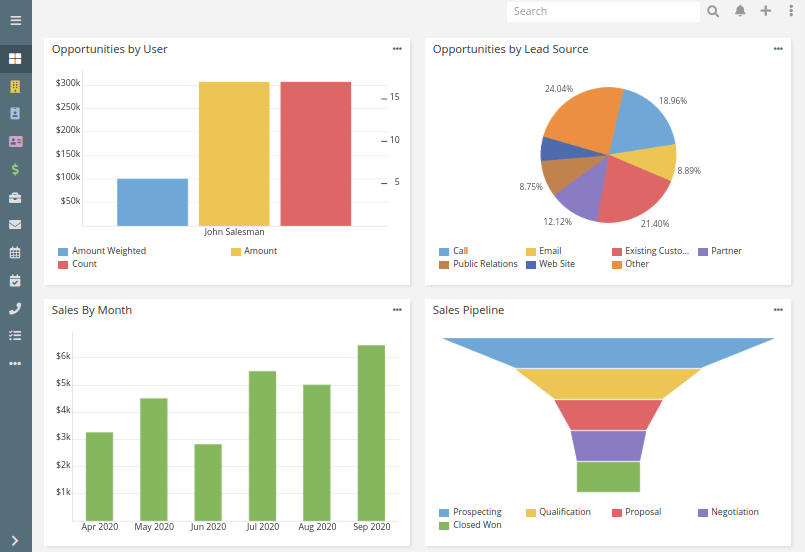805x552 pixels.
Task: Open Meetings via the calendar check icon
Action: click(x=15, y=280)
